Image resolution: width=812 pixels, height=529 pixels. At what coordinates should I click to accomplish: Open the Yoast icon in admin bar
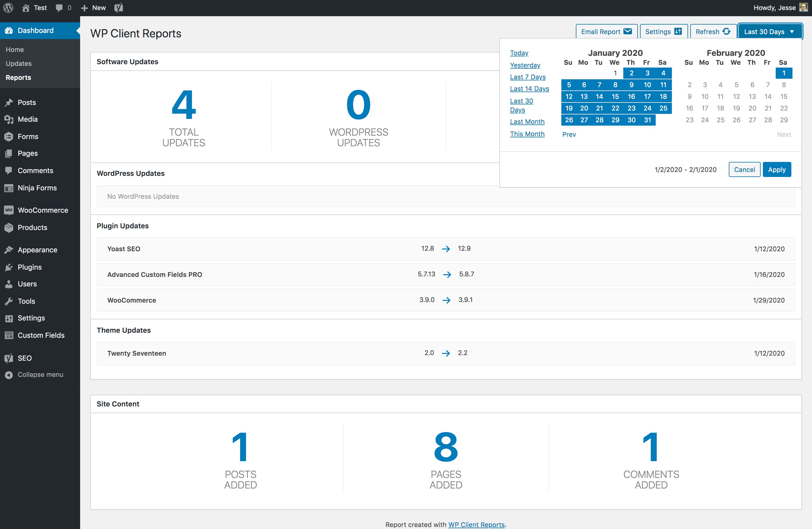pos(118,8)
